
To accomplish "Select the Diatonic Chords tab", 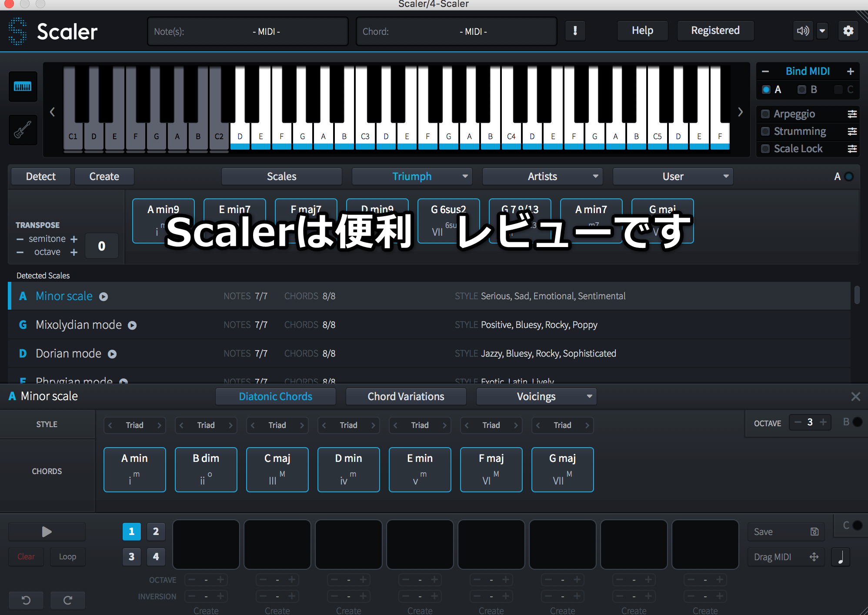I will [275, 397].
